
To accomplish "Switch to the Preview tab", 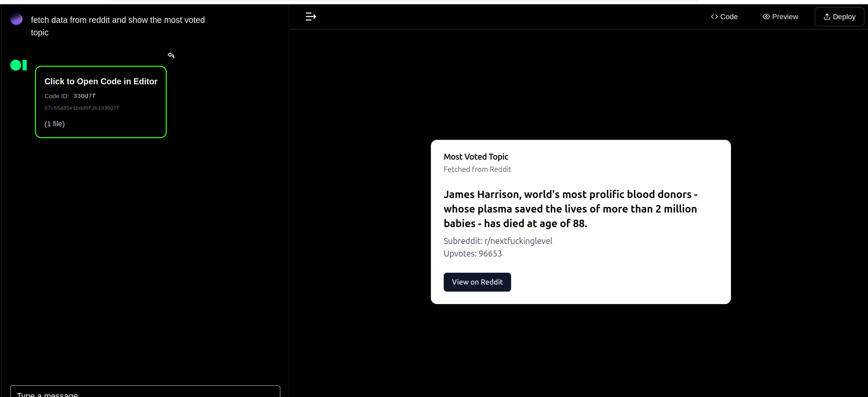I will click(780, 17).
